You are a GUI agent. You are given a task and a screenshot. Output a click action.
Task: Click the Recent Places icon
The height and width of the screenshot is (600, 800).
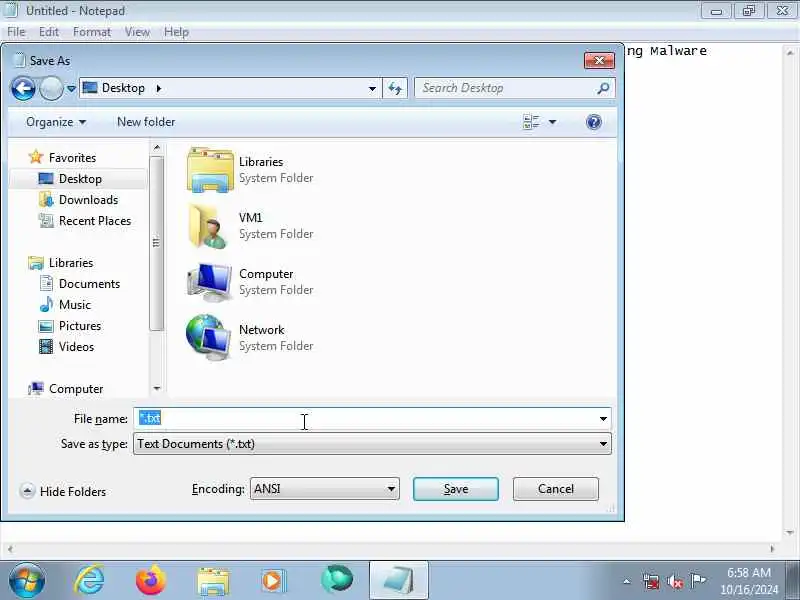46,220
